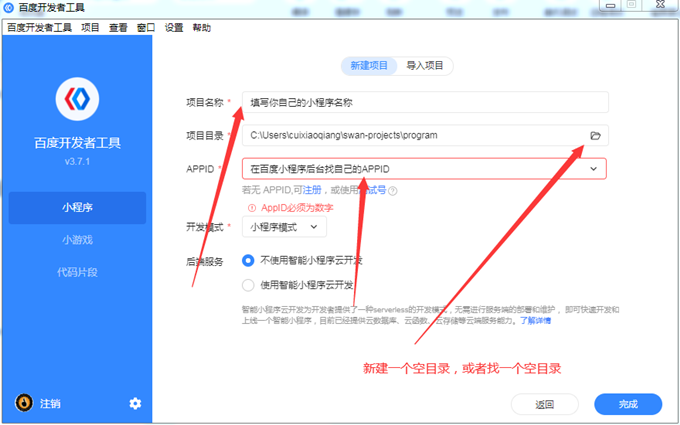The image size is (680, 425).
Task: Open settings via the gear icon
Action: pos(135,404)
